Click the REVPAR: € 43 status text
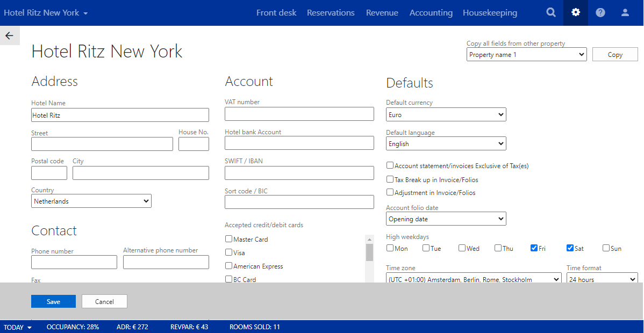Image resolution: width=644 pixels, height=333 pixels. click(x=189, y=327)
